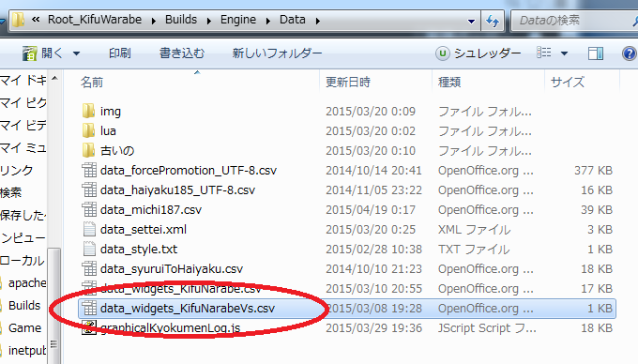
Task: Select apache folder in navigation pane
Action: pyautogui.click(x=27, y=282)
